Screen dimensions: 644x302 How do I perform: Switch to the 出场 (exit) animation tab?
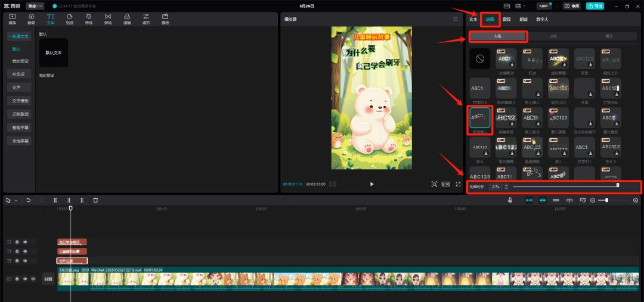click(x=553, y=36)
